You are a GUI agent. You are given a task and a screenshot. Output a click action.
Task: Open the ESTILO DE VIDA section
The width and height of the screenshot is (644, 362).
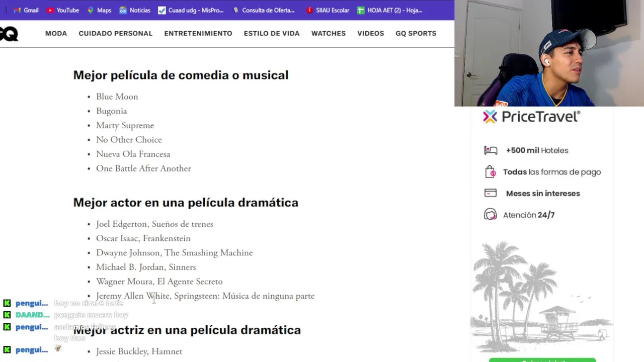(x=272, y=33)
